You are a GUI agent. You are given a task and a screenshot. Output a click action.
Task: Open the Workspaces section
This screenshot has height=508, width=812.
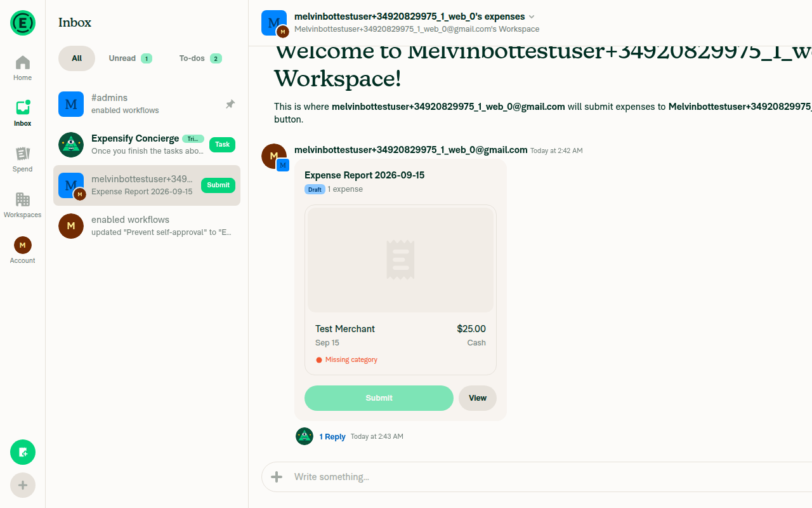coord(23,206)
